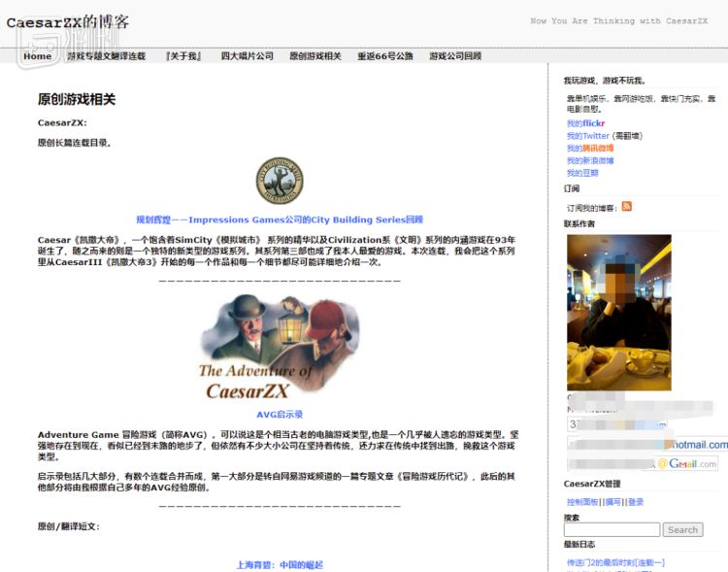This screenshot has height=572, width=728.
Task: Open 重返66号公路 navigation item
Action: click(385, 56)
